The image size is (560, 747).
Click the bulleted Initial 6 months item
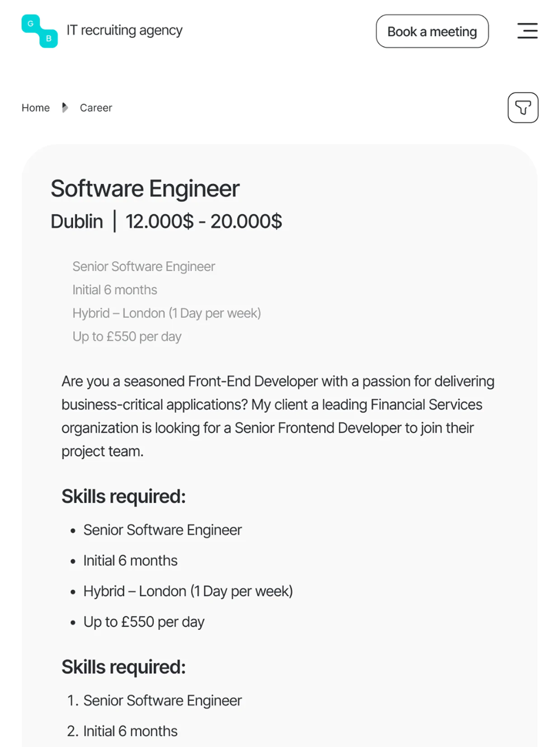click(131, 560)
